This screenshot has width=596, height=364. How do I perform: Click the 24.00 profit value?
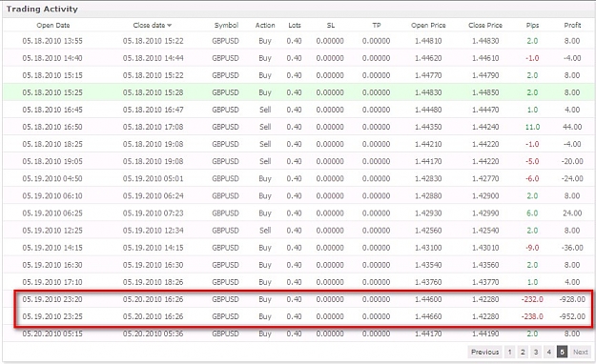(x=572, y=213)
